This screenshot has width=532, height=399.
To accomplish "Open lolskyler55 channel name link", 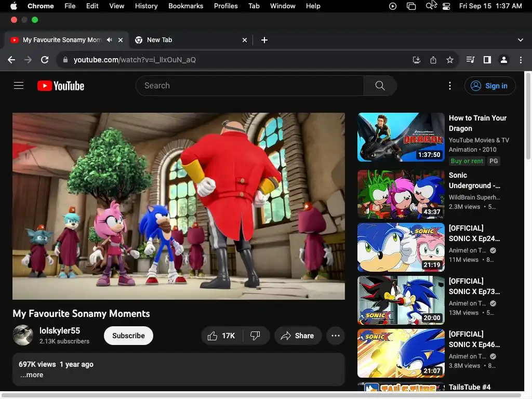I will tap(60, 331).
